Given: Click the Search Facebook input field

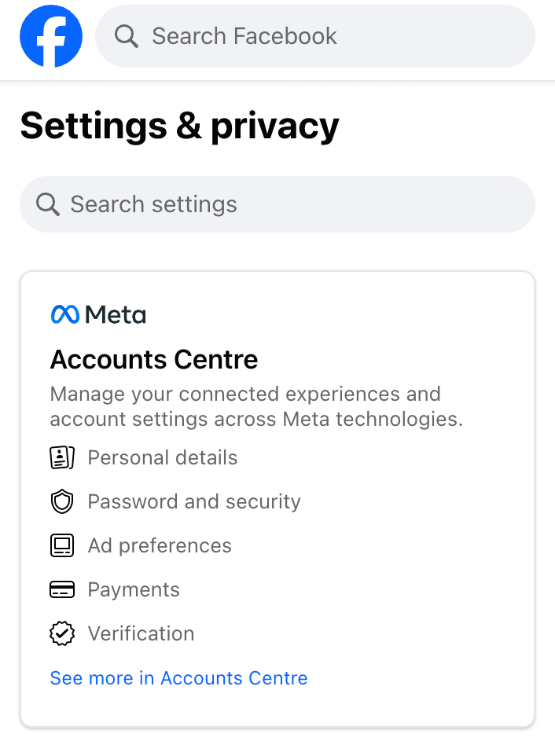Looking at the screenshot, I should [x=244, y=35].
